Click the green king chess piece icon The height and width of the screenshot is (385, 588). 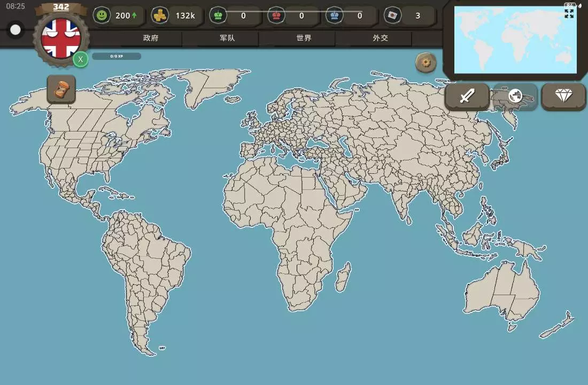pos(218,16)
